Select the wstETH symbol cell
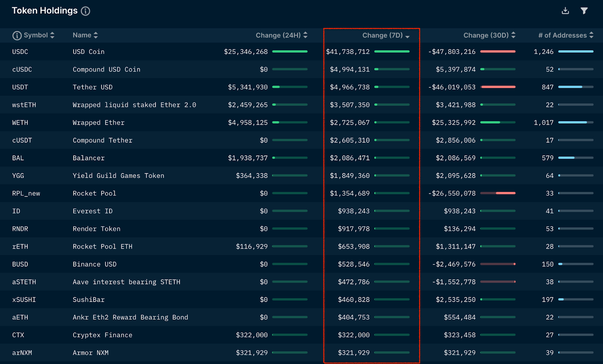Image resolution: width=603 pixels, height=364 pixels. [x=24, y=105]
